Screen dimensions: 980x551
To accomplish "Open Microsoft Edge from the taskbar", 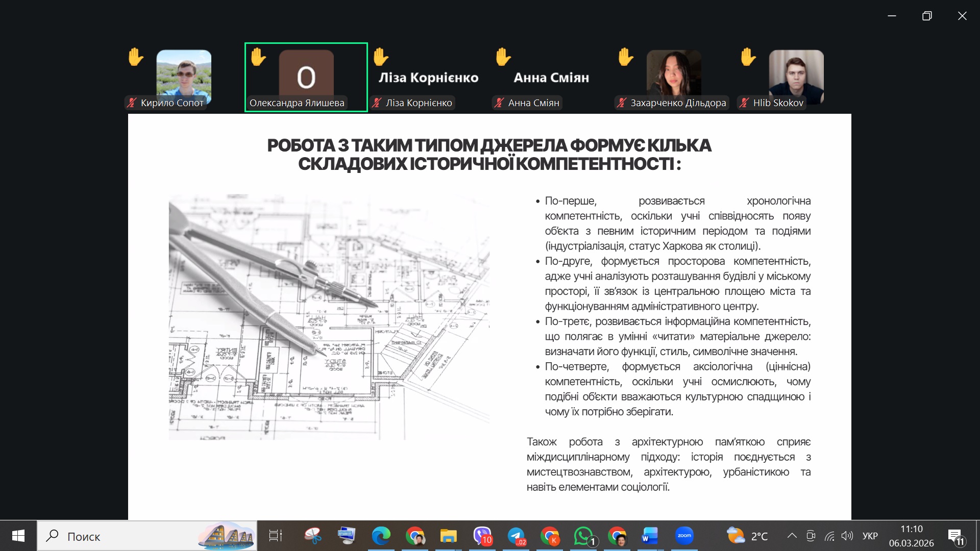I will (x=381, y=536).
